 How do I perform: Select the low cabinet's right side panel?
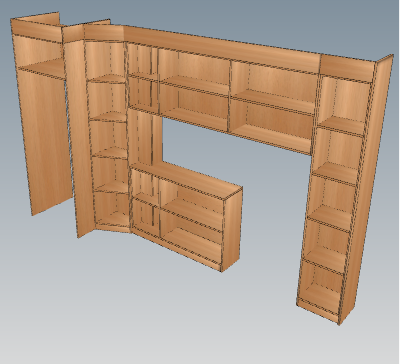232,230
